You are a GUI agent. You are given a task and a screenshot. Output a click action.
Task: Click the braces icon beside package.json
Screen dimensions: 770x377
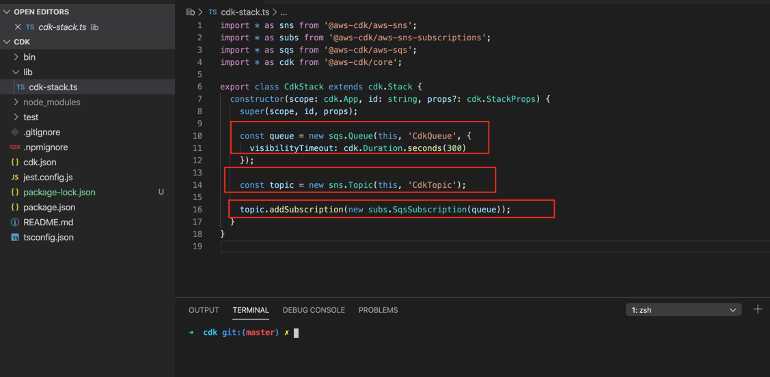click(15, 207)
